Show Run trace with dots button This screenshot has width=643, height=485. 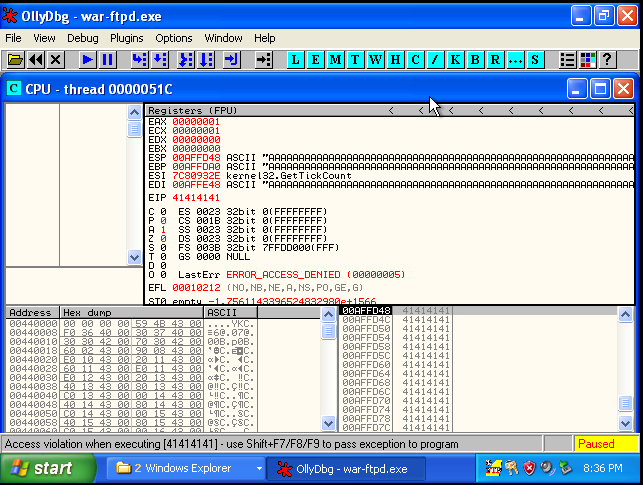[515, 60]
